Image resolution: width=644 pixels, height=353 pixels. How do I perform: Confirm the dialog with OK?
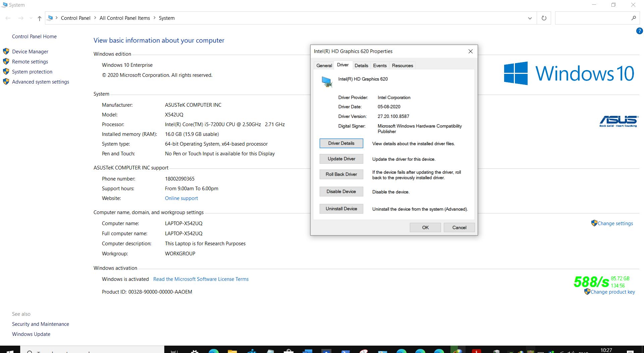[425, 228]
